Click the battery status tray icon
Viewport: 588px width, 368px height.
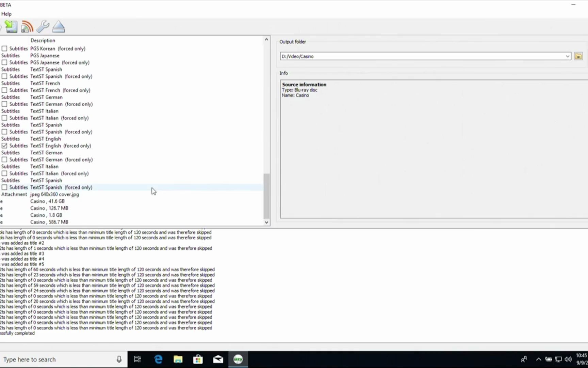coord(548,359)
